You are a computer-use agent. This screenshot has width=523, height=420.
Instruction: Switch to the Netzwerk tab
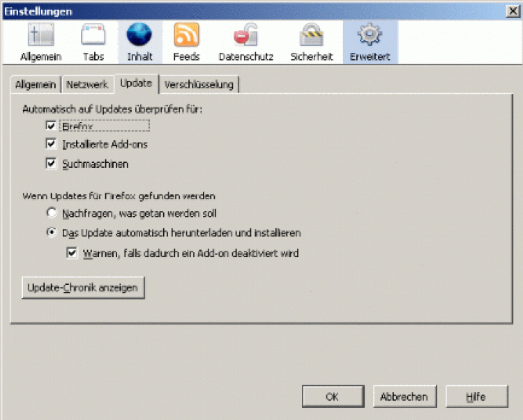pyautogui.click(x=87, y=84)
